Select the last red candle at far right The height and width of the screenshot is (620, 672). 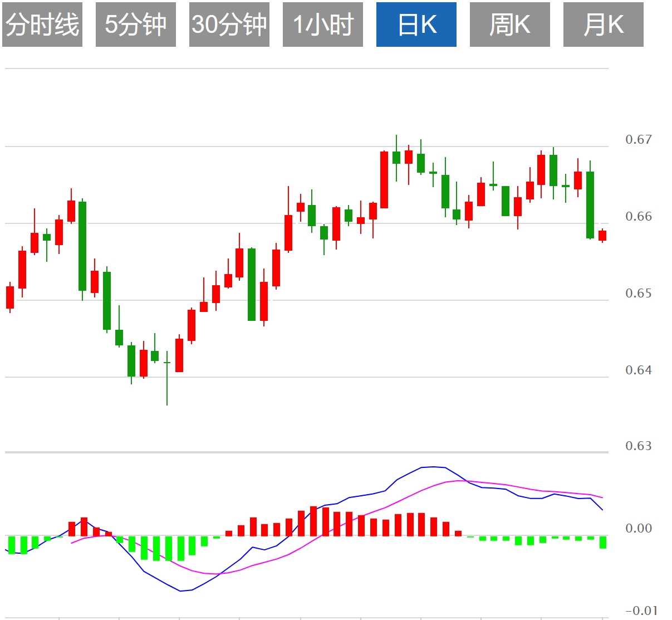tap(602, 236)
